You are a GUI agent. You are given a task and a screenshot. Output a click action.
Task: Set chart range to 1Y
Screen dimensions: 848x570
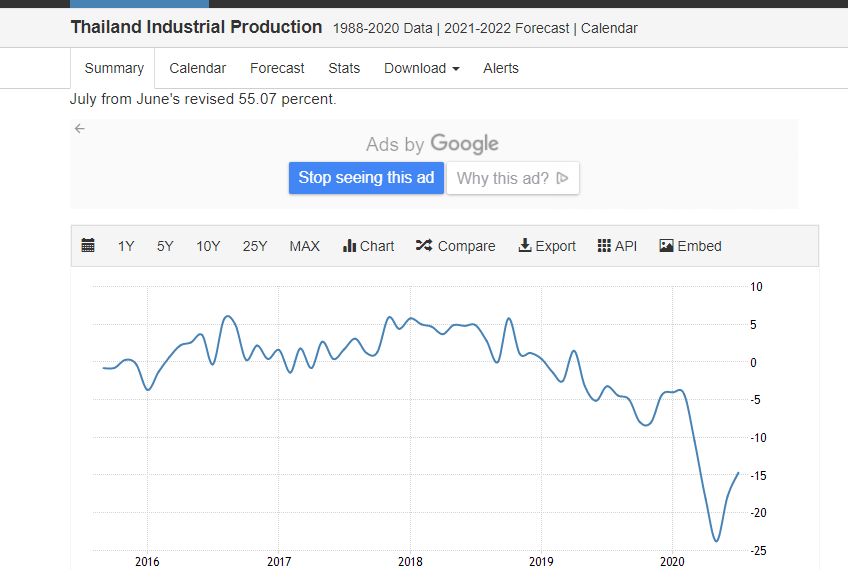126,246
